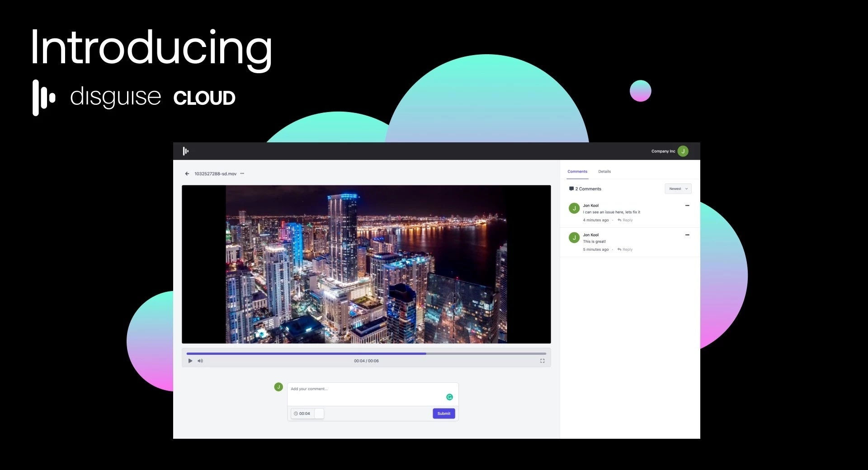Viewport: 868px width, 470px height.
Task: Click the Grammarly icon in the comment box
Action: click(449, 397)
